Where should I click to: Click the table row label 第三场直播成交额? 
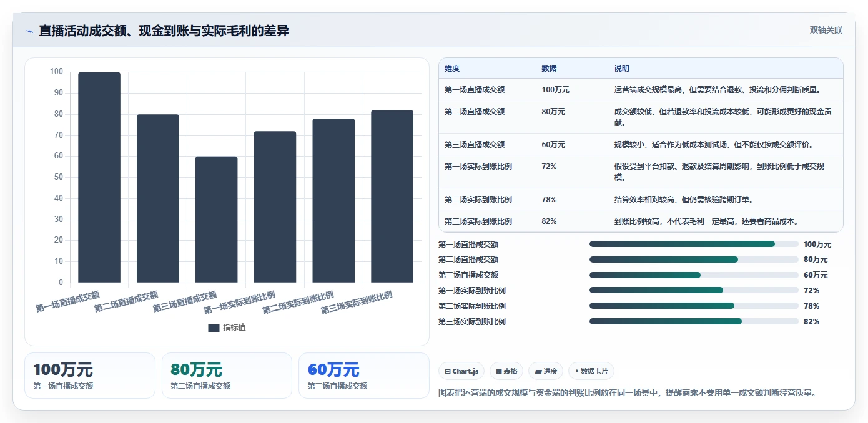(475, 145)
